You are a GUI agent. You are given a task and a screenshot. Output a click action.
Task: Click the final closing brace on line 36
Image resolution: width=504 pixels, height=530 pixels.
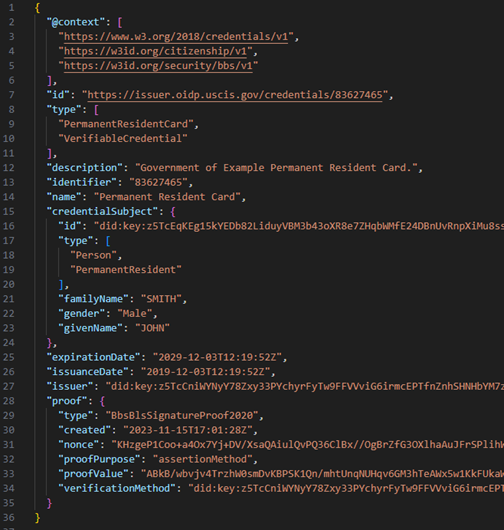tap(38, 517)
